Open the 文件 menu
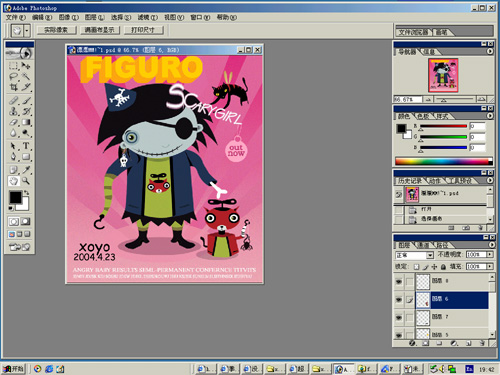Screen dimensions: 500x375 click(15, 17)
